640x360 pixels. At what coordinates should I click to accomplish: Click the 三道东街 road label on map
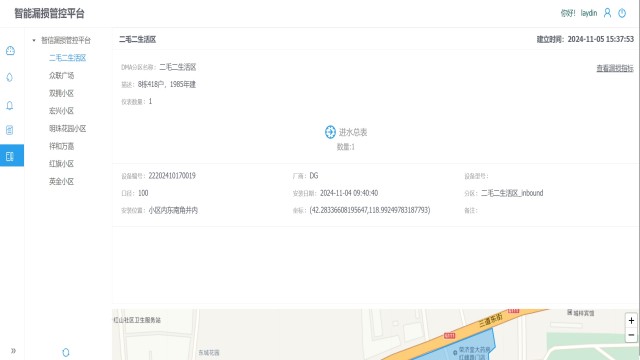click(491, 320)
